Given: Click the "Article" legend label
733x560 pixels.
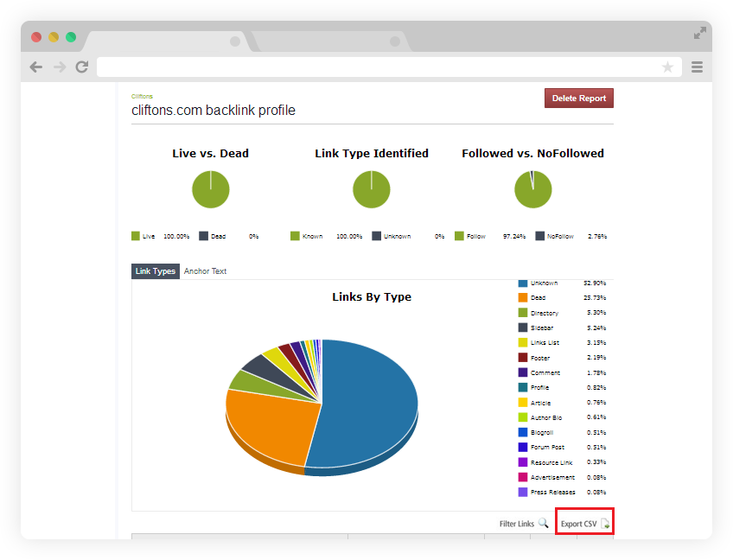Looking at the screenshot, I should [x=541, y=403].
